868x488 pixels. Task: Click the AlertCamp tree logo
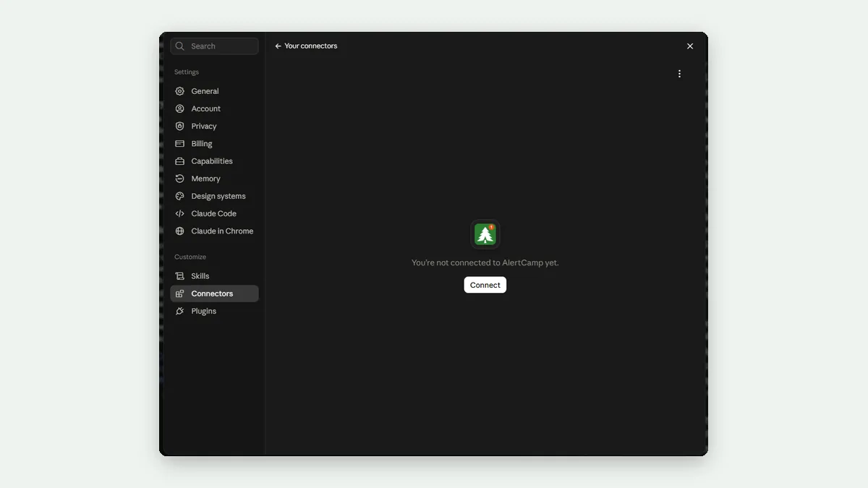[485, 234]
